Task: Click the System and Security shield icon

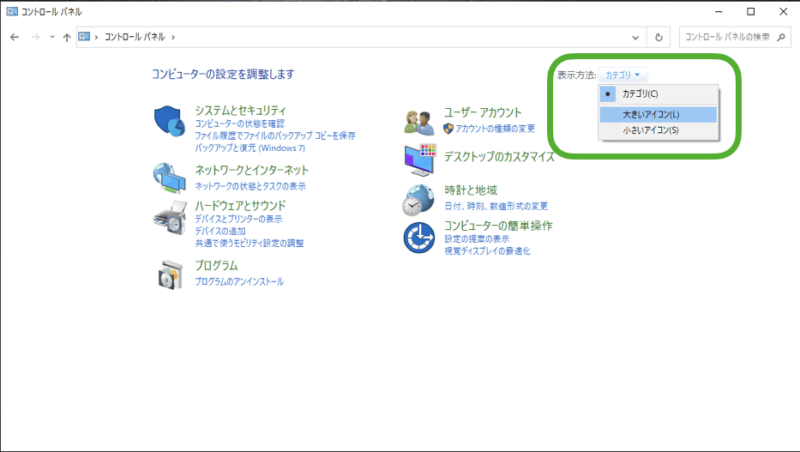Action: pos(170,121)
